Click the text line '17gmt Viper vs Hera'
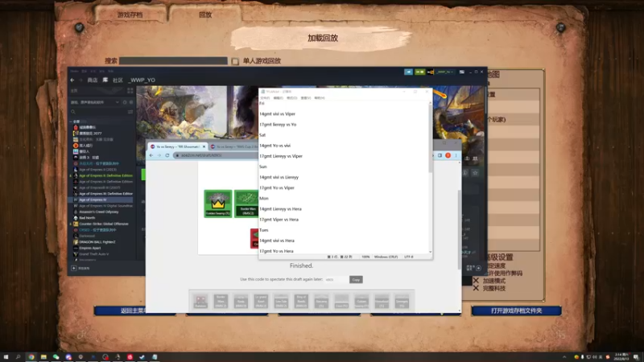Screen dimensions: 644x362 pos(279,220)
